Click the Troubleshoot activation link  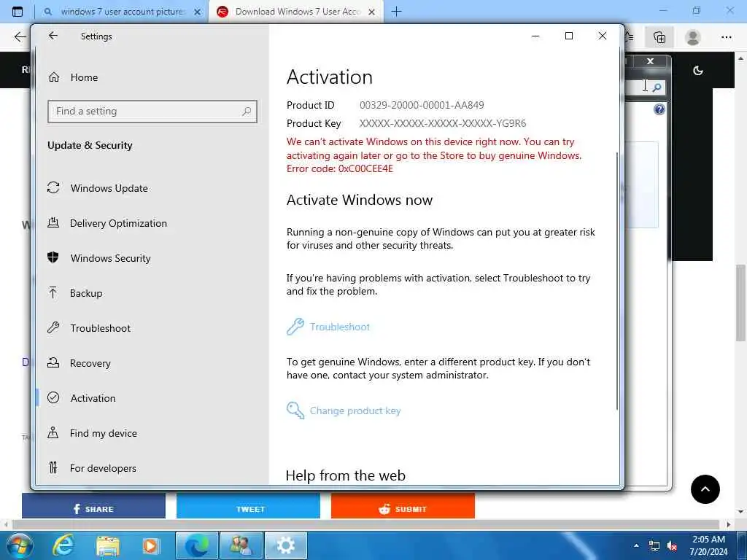(x=340, y=327)
